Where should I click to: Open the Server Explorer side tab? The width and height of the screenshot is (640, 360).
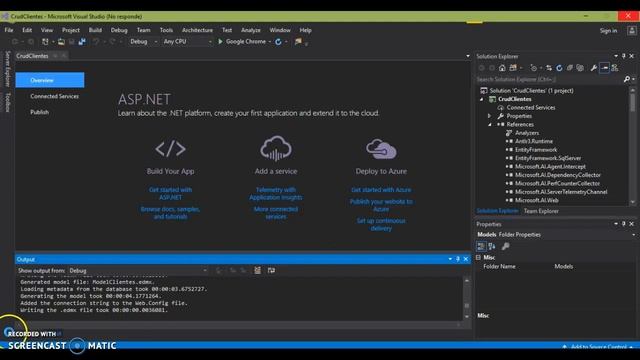click(x=7, y=69)
